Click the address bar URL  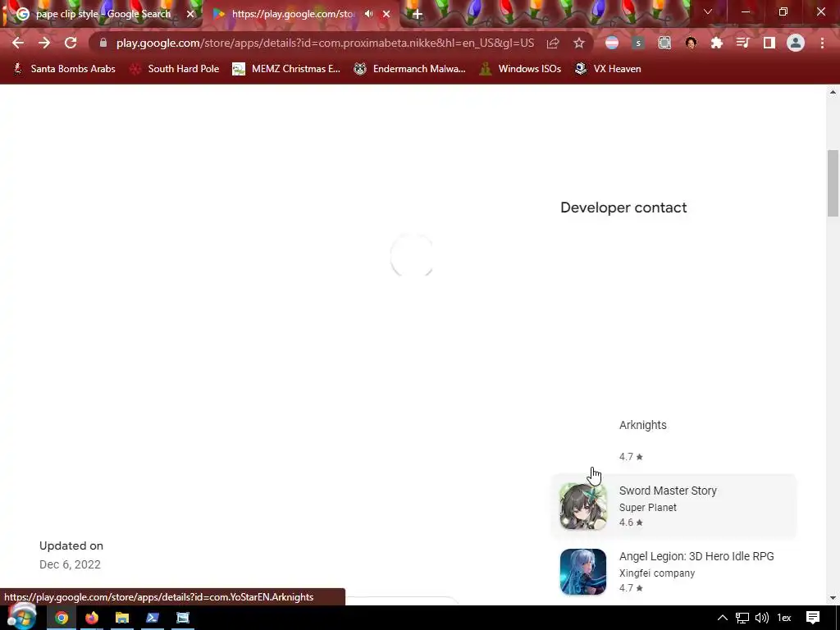pyautogui.click(x=325, y=43)
